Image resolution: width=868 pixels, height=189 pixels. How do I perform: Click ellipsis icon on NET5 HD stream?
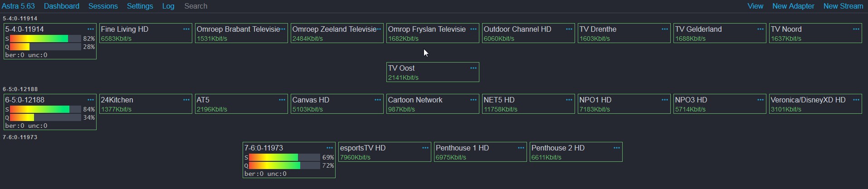click(x=569, y=100)
